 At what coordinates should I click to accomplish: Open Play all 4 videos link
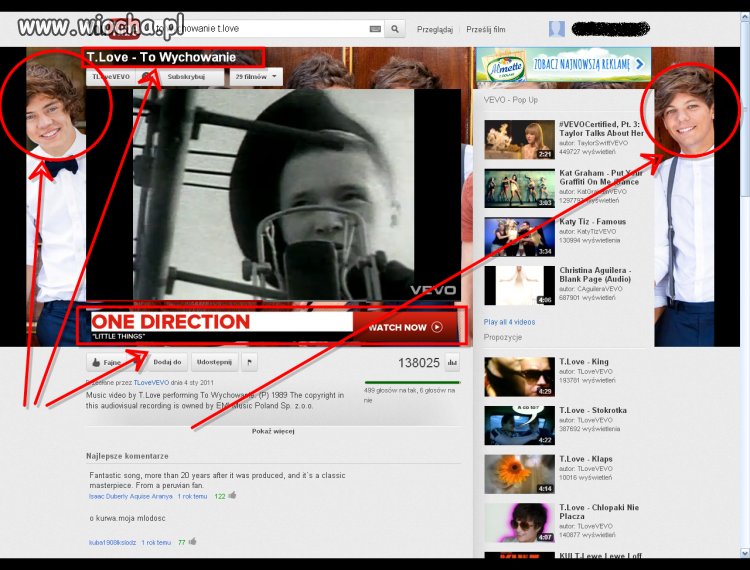tap(509, 322)
